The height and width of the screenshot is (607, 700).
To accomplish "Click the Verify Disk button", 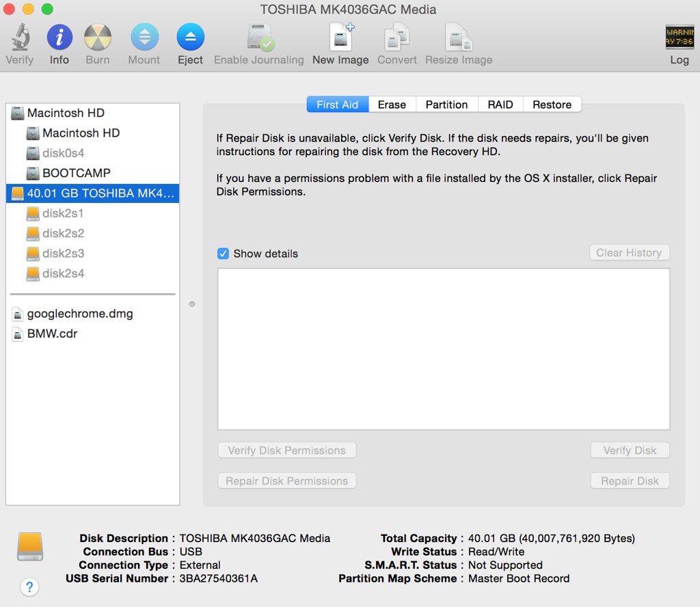I will click(x=630, y=450).
